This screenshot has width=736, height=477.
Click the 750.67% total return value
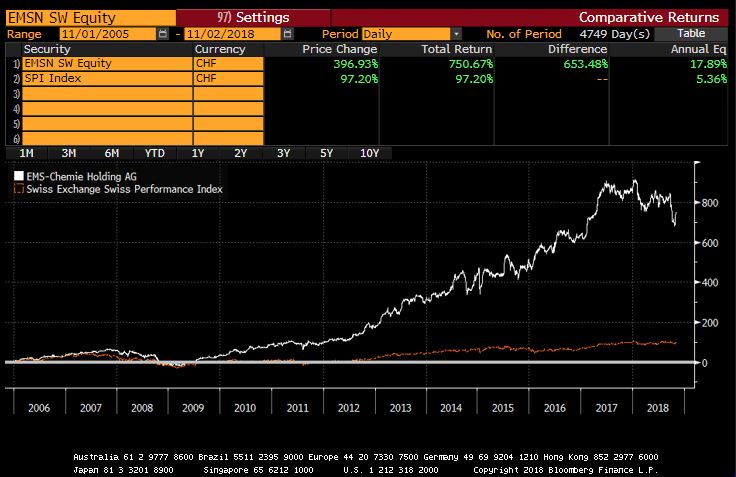coord(471,64)
